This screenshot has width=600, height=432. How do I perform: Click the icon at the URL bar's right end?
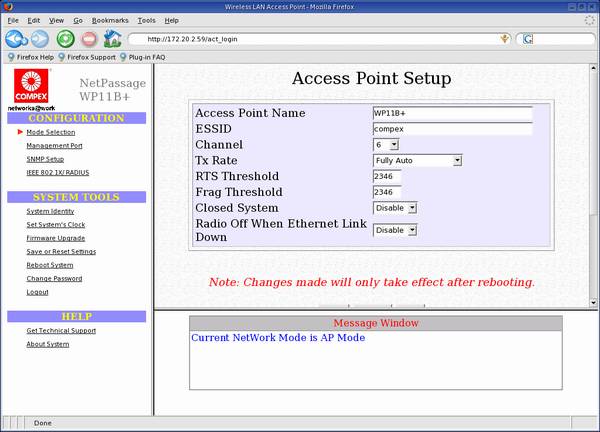coord(505,39)
